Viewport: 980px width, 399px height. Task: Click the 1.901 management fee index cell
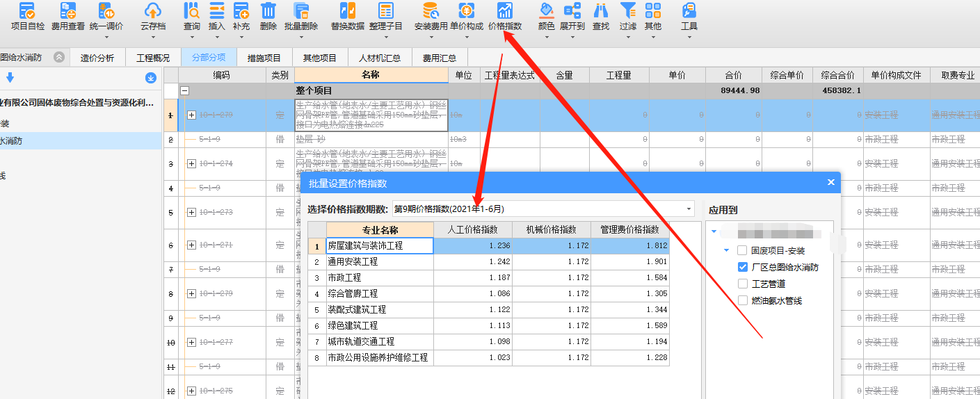[630, 261]
